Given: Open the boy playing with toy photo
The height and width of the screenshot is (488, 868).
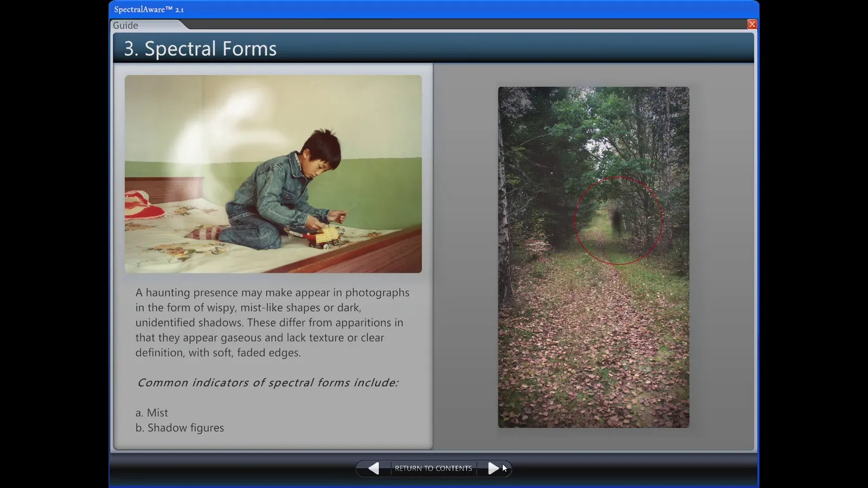Looking at the screenshot, I should (273, 174).
